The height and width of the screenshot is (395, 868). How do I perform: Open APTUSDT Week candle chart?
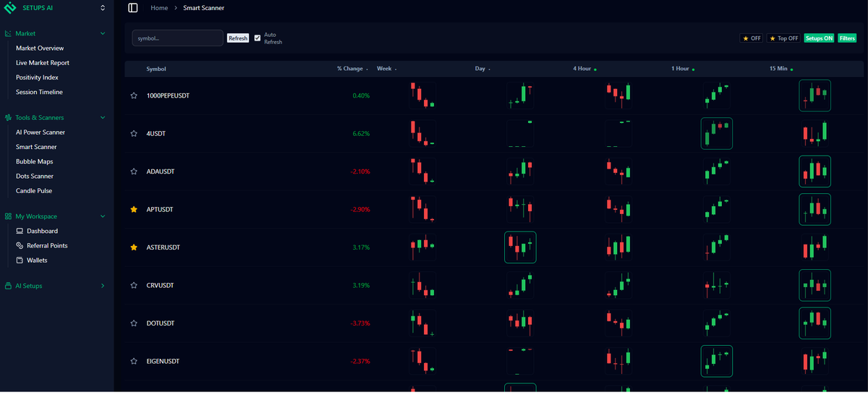(422, 209)
